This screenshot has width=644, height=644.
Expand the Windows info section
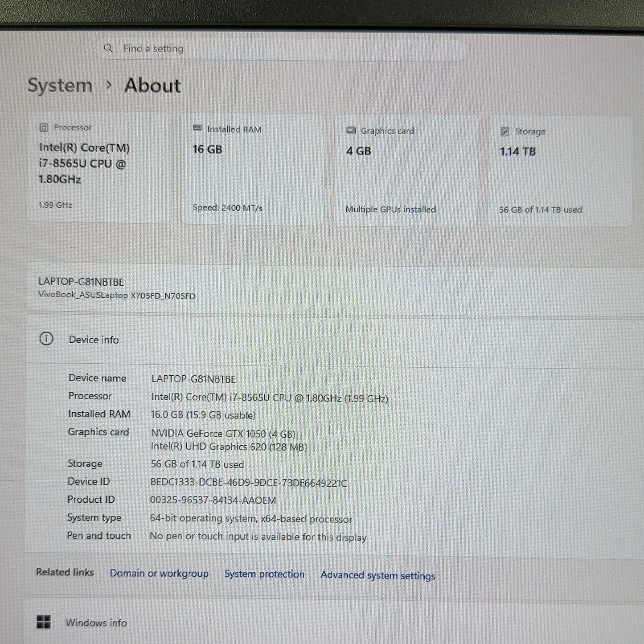pos(334,623)
